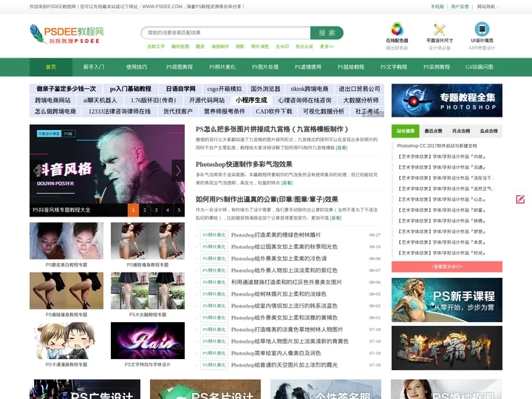Select carousel slide number 2
This screenshot has height=399, width=532.
click(x=145, y=210)
